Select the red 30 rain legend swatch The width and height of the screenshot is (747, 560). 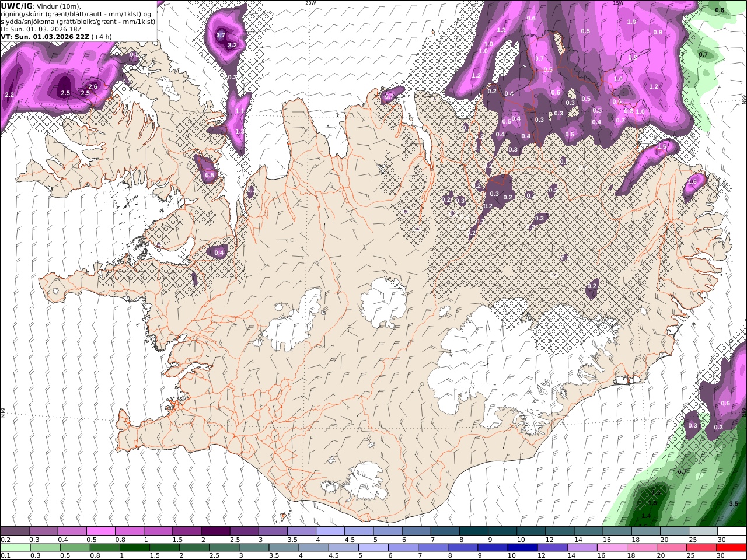pos(730,548)
